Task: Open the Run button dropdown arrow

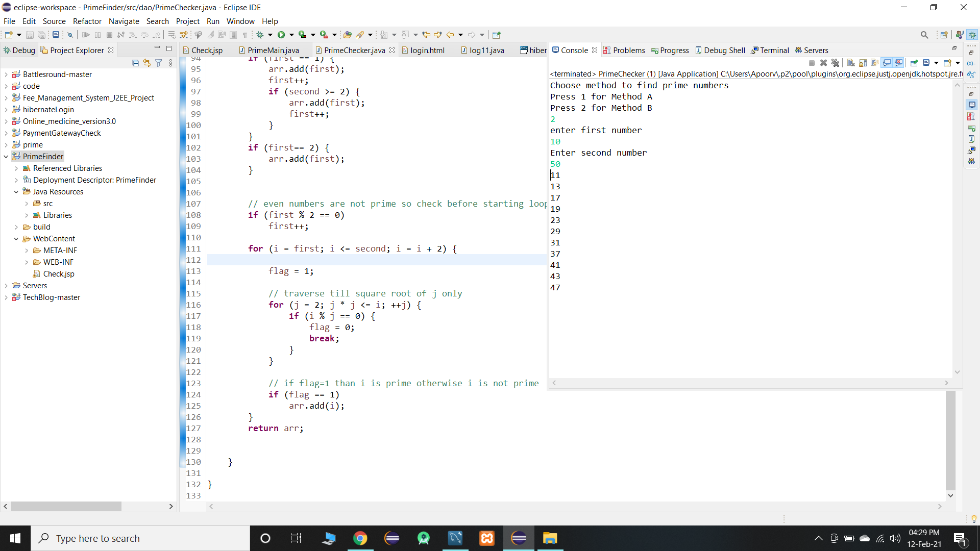Action: (292, 35)
